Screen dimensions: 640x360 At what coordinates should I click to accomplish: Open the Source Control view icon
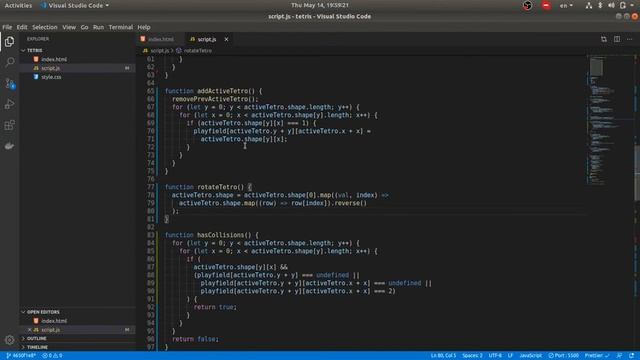(x=9, y=84)
